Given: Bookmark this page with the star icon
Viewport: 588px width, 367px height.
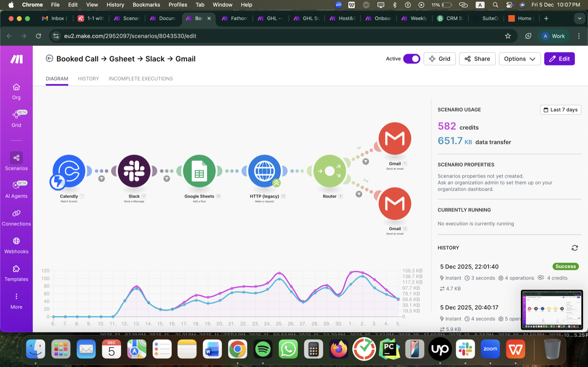Looking at the screenshot, I should tap(508, 36).
